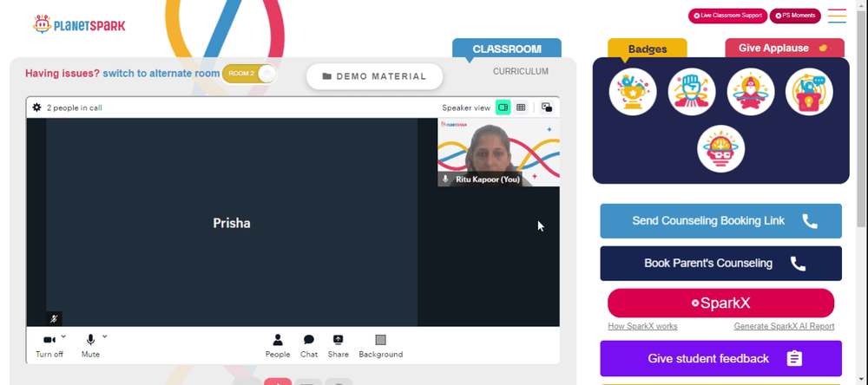This screenshot has height=385, width=868.
Task: Open DEMO MATERIAL folder
Action: pyautogui.click(x=375, y=76)
